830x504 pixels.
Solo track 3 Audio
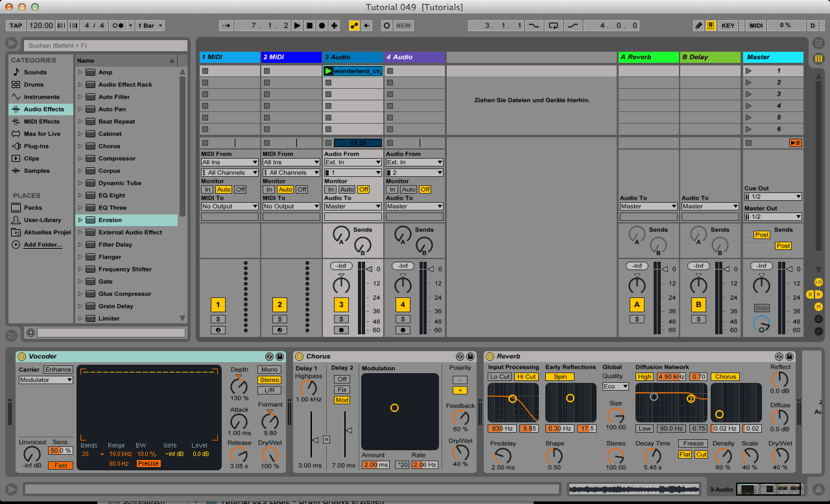coord(341,319)
